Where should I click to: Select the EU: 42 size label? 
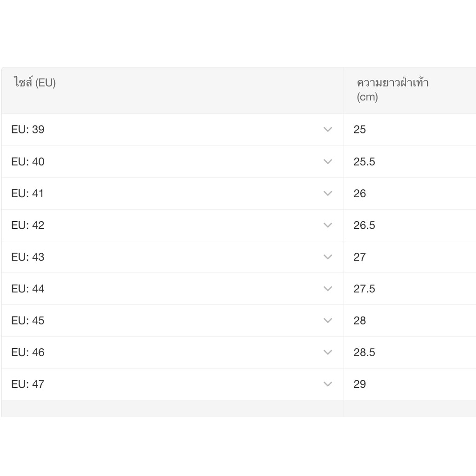[28, 225]
